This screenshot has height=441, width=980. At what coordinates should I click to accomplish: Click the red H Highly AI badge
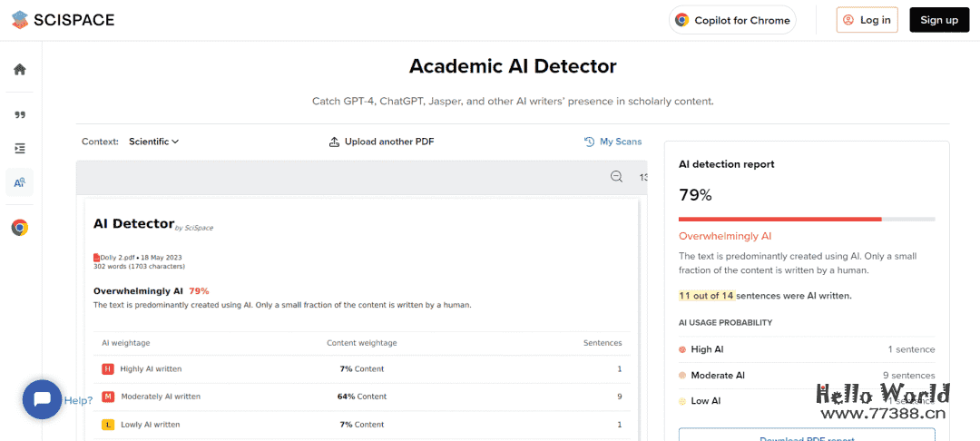pyautogui.click(x=107, y=369)
